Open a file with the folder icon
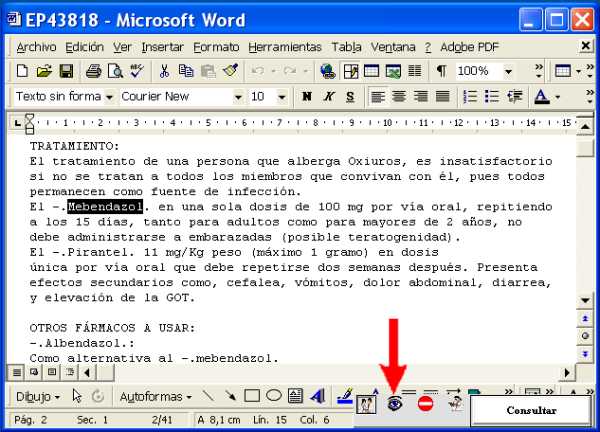This screenshot has height=432, width=600. click(44, 71)
